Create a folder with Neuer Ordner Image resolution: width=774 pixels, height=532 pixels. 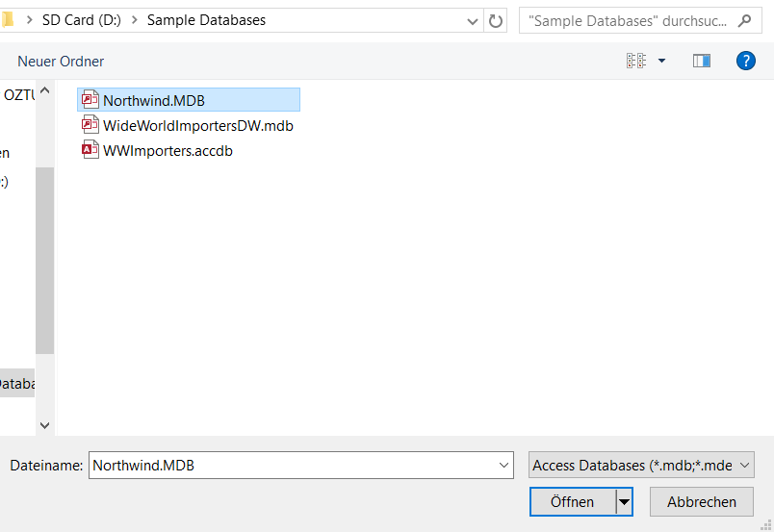[61, 62]
